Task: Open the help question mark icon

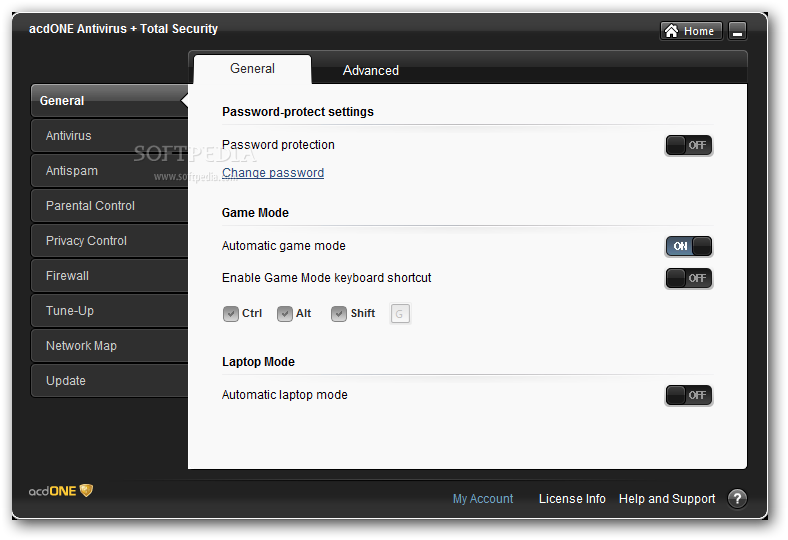Action: coord(737,499)
